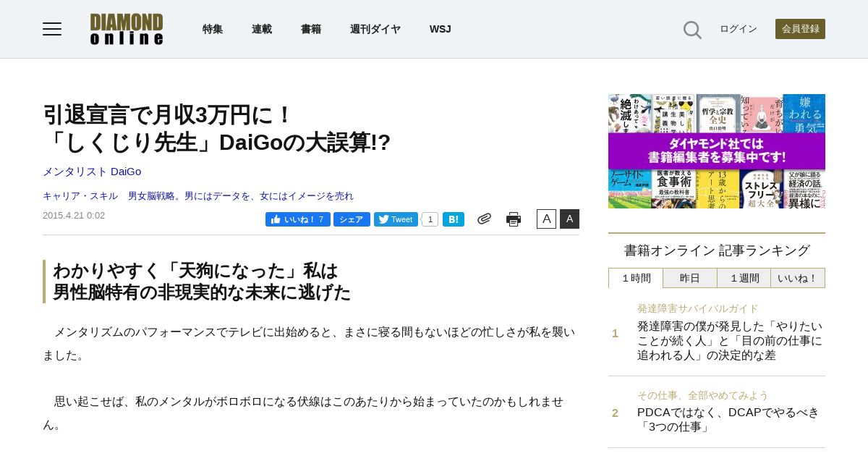Screen dimensions: 868x456
Task: Open author link メンタリスト DaiGo
Action: click(x=92, y=172)
